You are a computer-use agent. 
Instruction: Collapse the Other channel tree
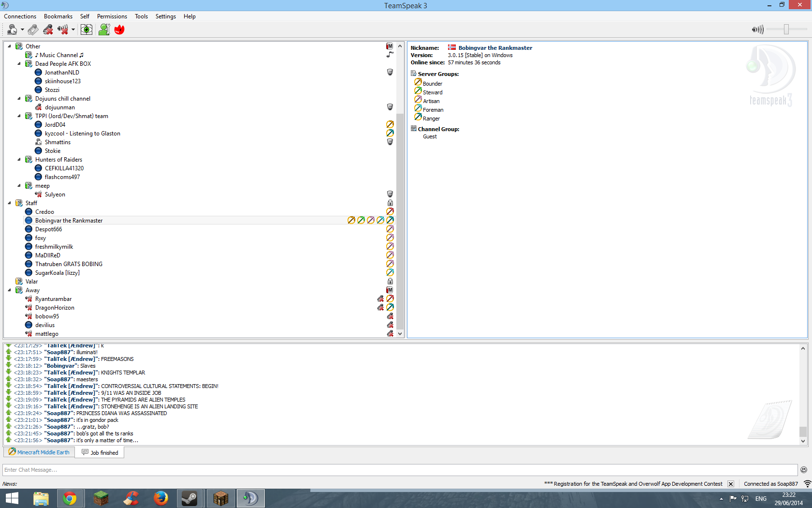9,46
